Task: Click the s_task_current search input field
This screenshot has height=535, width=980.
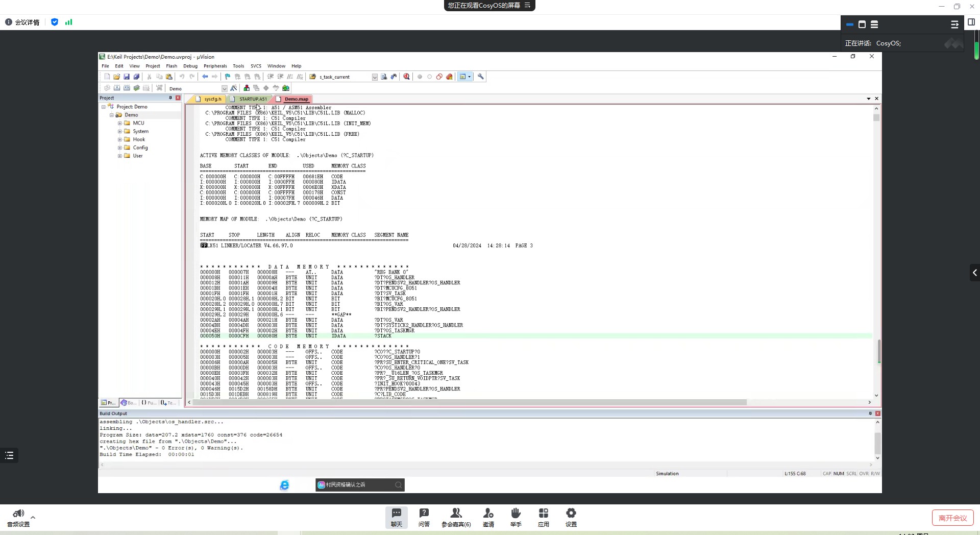Action: [x=345, y=77]
